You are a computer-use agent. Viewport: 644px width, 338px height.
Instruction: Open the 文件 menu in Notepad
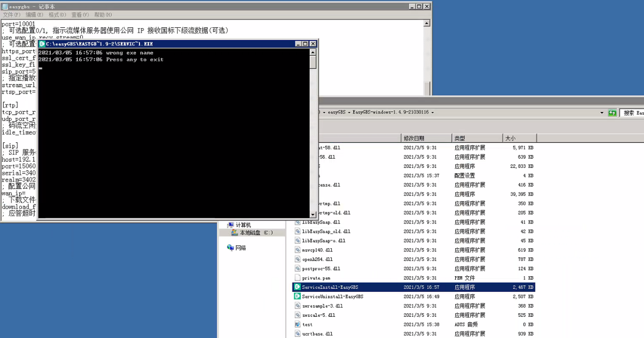coord(11,15)
